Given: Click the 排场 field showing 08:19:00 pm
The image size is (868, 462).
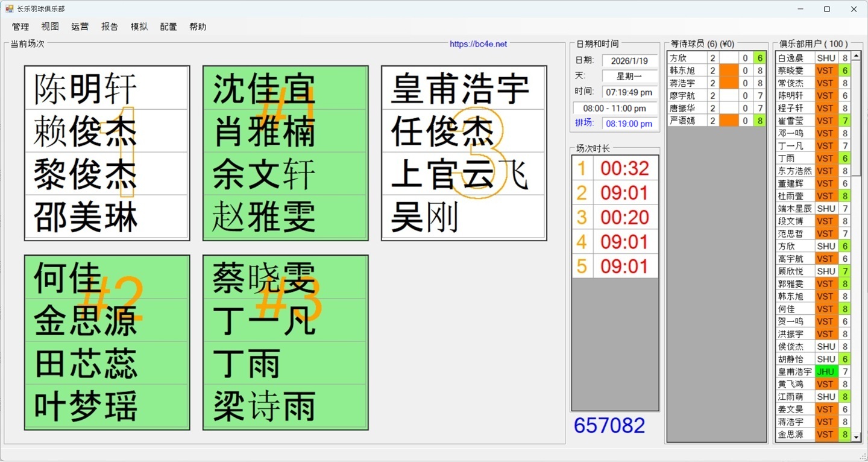Looking at the screenshot, I should 629,124.
